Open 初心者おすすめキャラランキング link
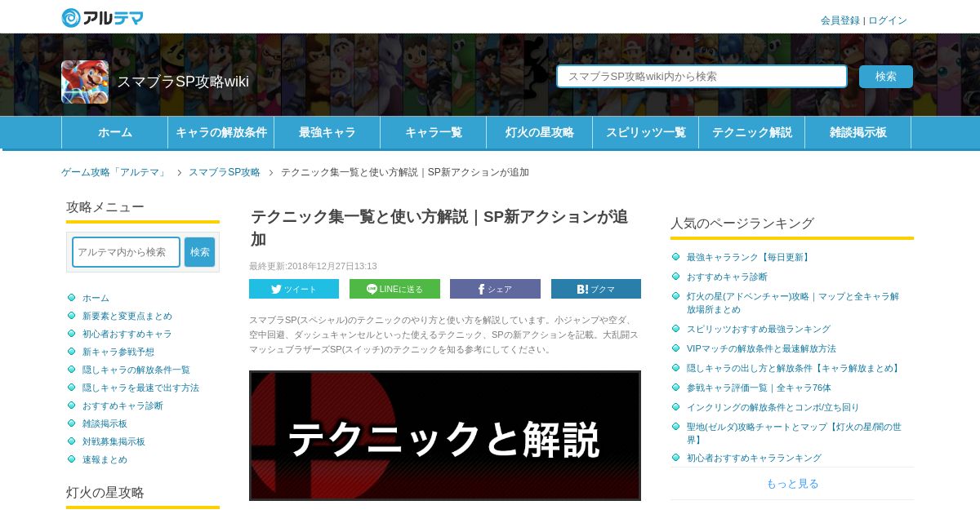This screenshot has height=514, width=980. [754, 458]
